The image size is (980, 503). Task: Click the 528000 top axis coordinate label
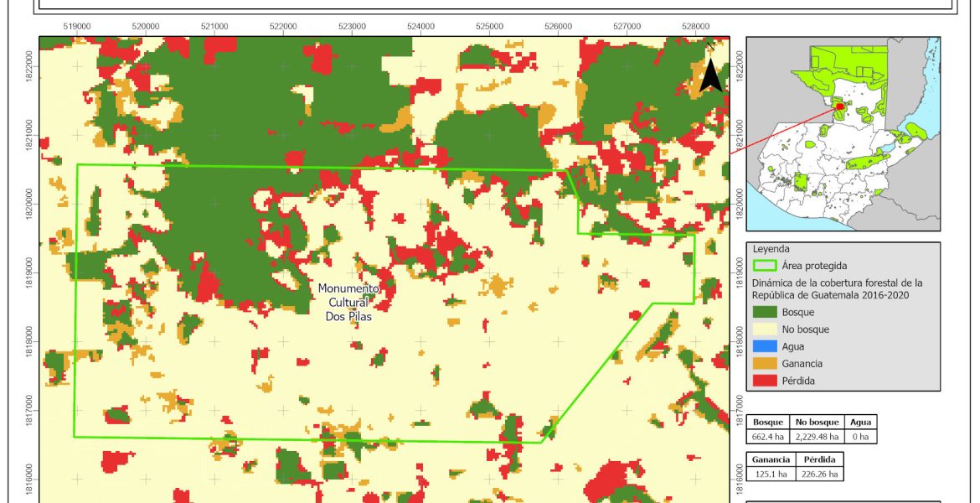tap(695, 26)
